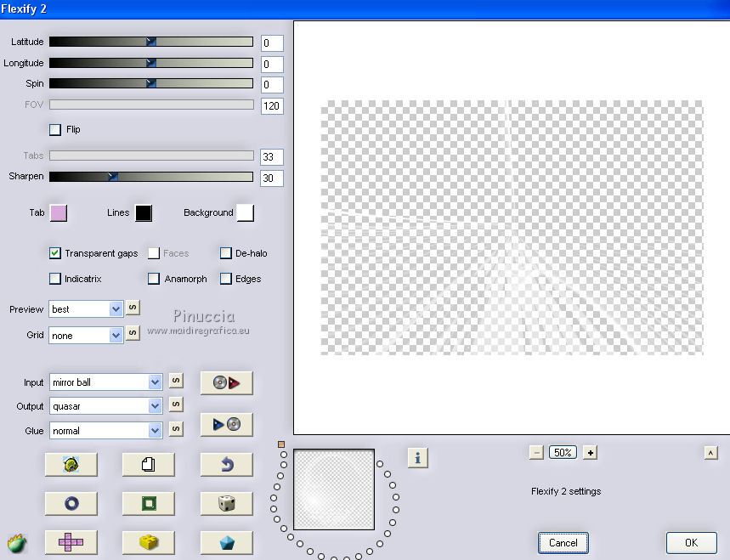The image size is (730, 560).
Task: Click the Tabs slider track
Action: 151,156
